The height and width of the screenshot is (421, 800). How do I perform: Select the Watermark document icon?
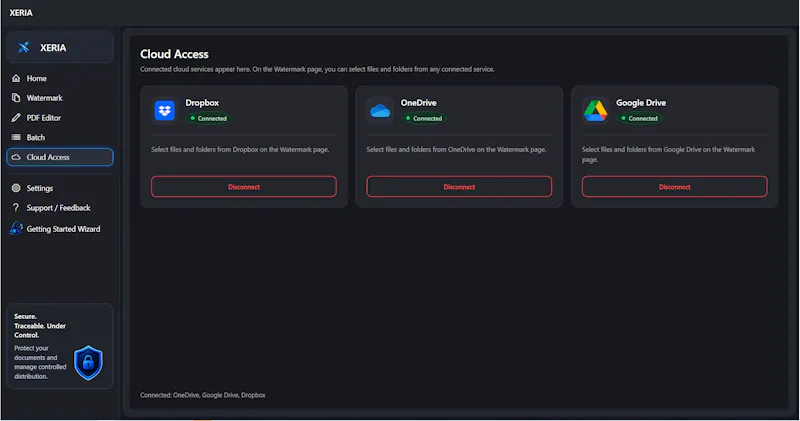tap(16, 97)
